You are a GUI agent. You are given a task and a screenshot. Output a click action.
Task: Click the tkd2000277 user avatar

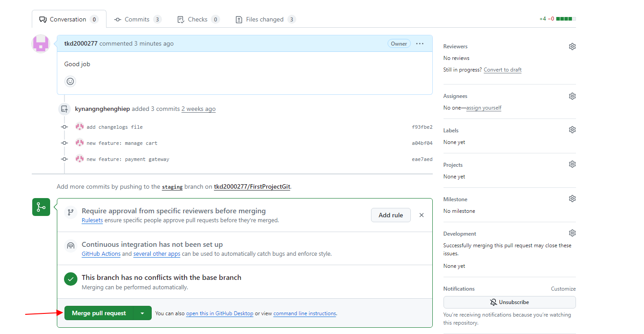coord(41,44)
